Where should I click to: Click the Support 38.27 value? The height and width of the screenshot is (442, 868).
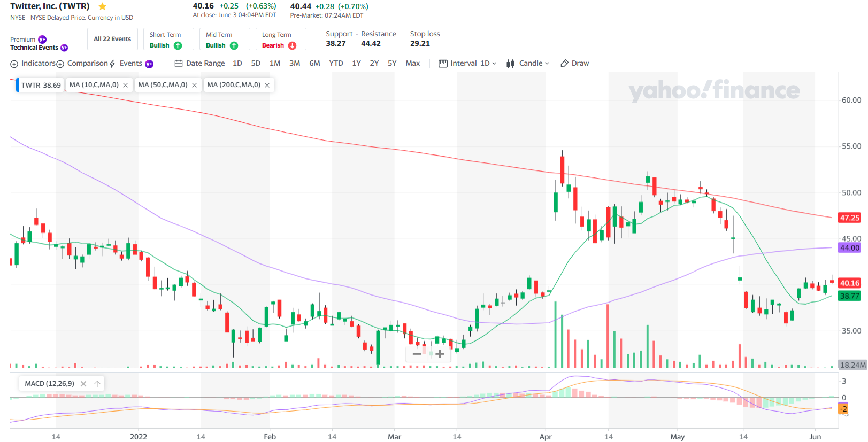(336, 43)
